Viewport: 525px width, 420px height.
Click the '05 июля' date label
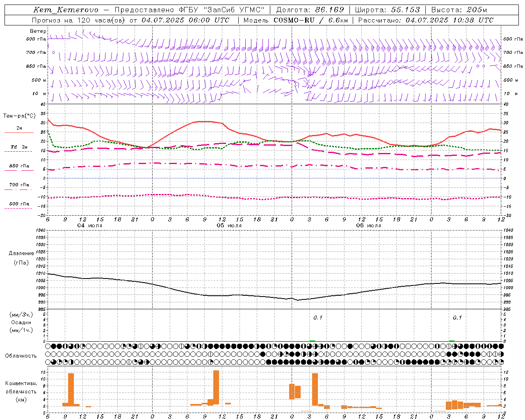click(229, 226)
